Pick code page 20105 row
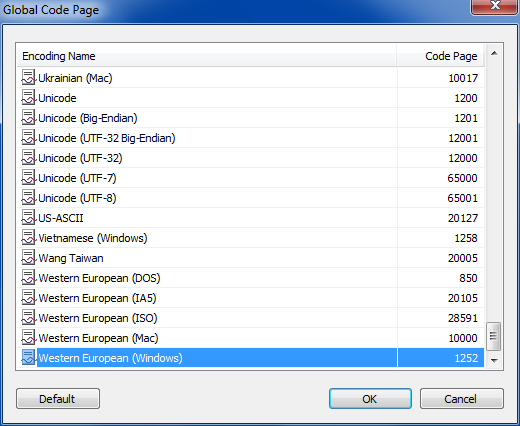The height and width of the screenshot is (426, 520). click(251, 298)
